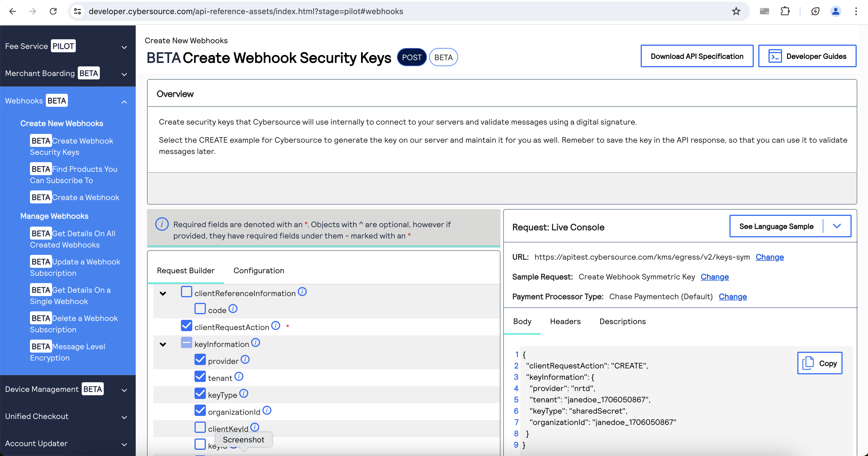The image size is (868, 456).
Task: Collapse the Webhooks sidebar section
Action: click(x=124, y=101)
